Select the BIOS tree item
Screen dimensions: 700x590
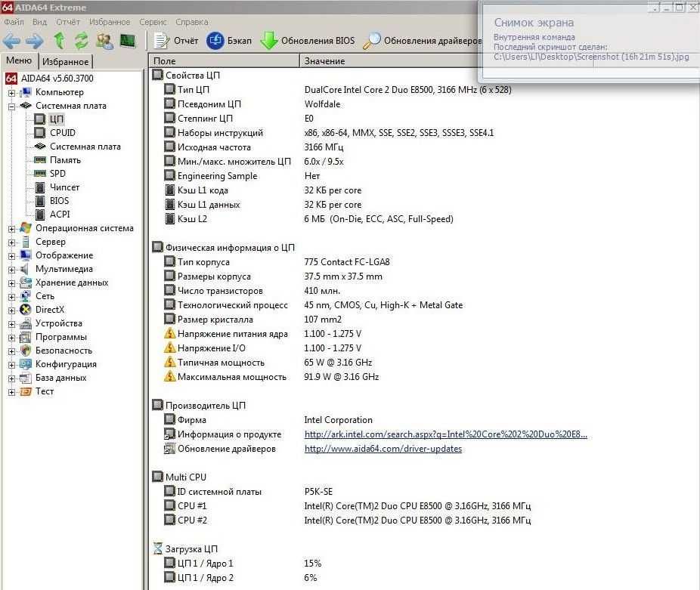tap(59, 200)
